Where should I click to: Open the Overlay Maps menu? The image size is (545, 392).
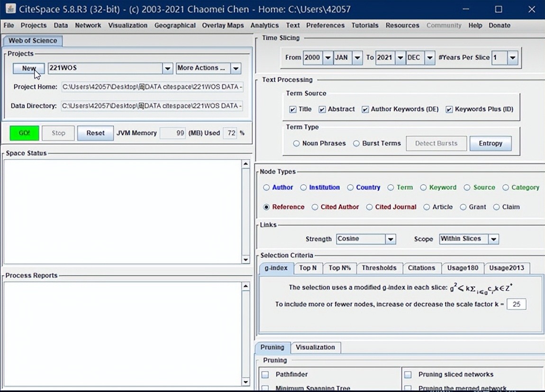[223, 26]
